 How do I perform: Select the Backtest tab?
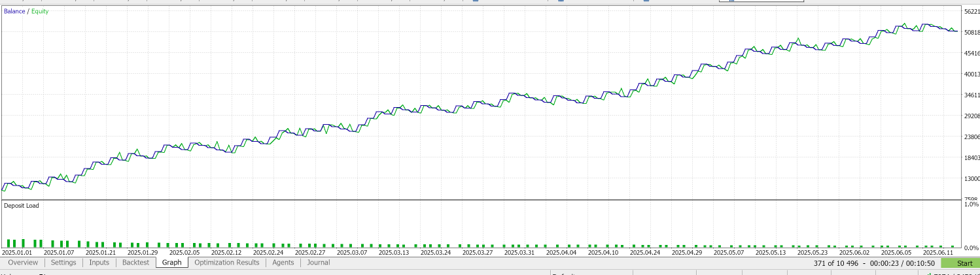coord(136,263)
